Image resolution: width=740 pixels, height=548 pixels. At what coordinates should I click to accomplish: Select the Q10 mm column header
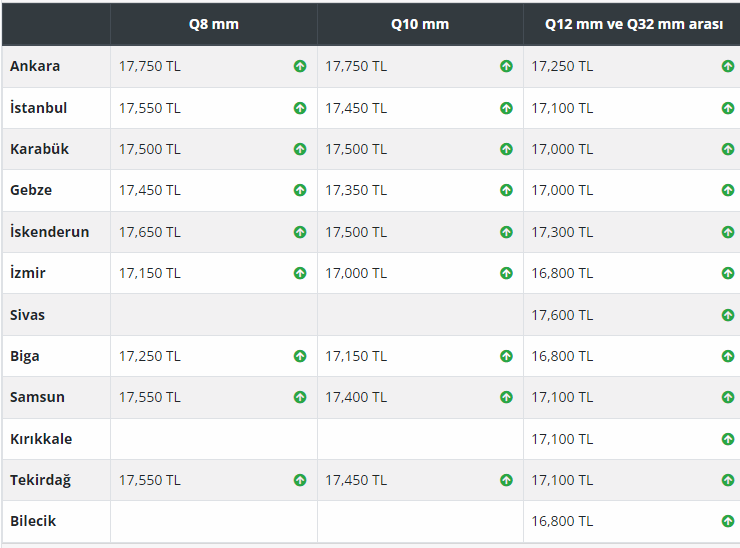[x=420, y=24]
